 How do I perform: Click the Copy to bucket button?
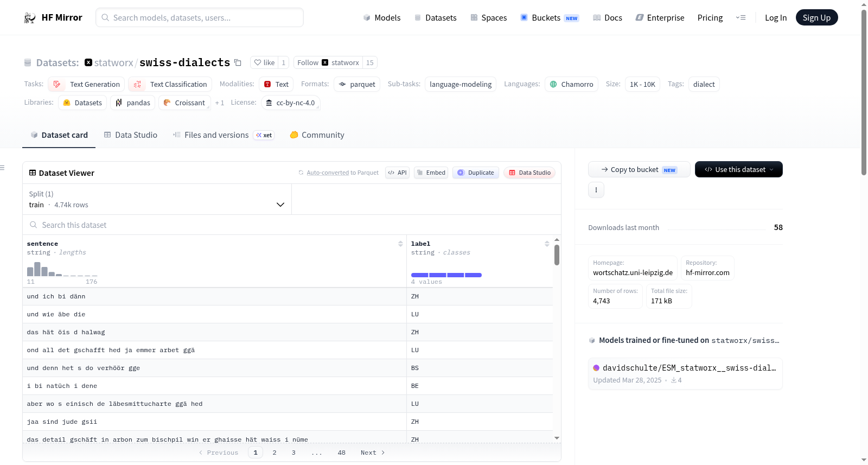coord(639,169)
